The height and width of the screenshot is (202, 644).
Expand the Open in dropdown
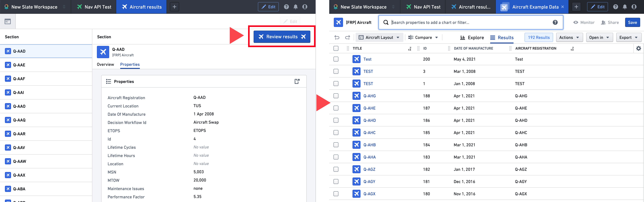599,37
